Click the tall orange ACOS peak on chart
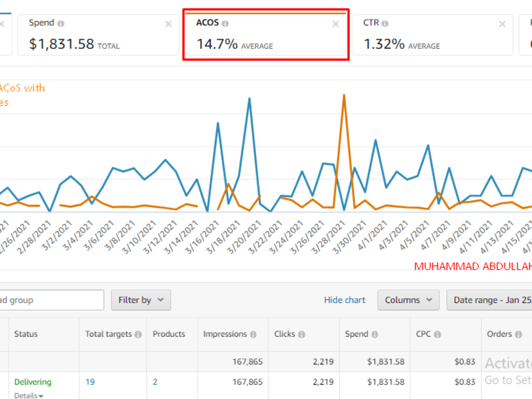 [344, 96]
